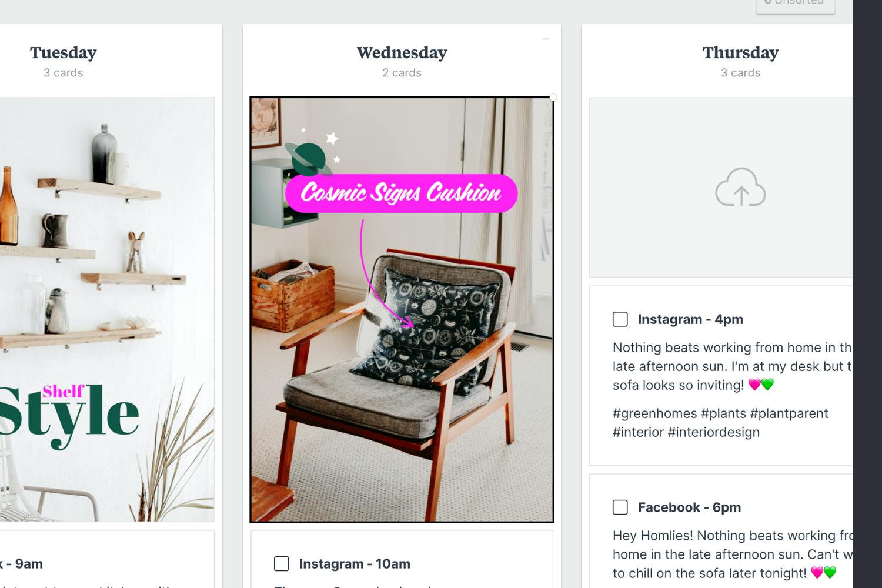Tick the Facebook - 6pm checkbox
882x588 pixels.
point(620,507)
